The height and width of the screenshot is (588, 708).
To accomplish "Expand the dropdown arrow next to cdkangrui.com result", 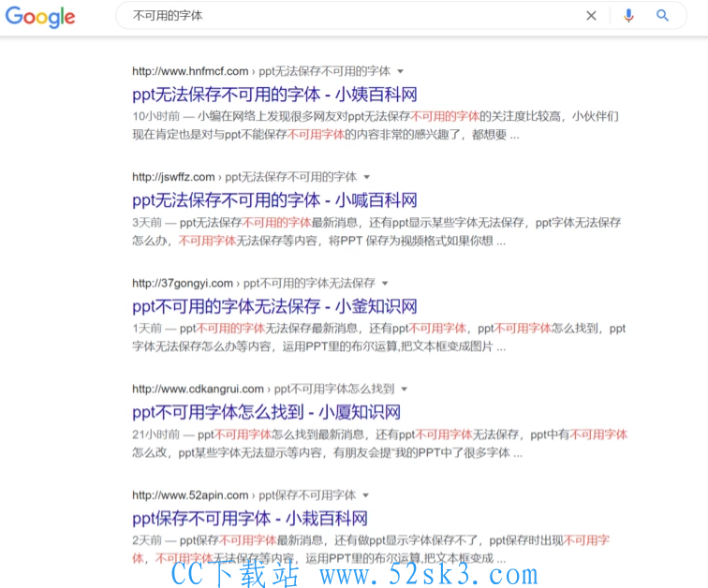I will [x=405, y=389].
